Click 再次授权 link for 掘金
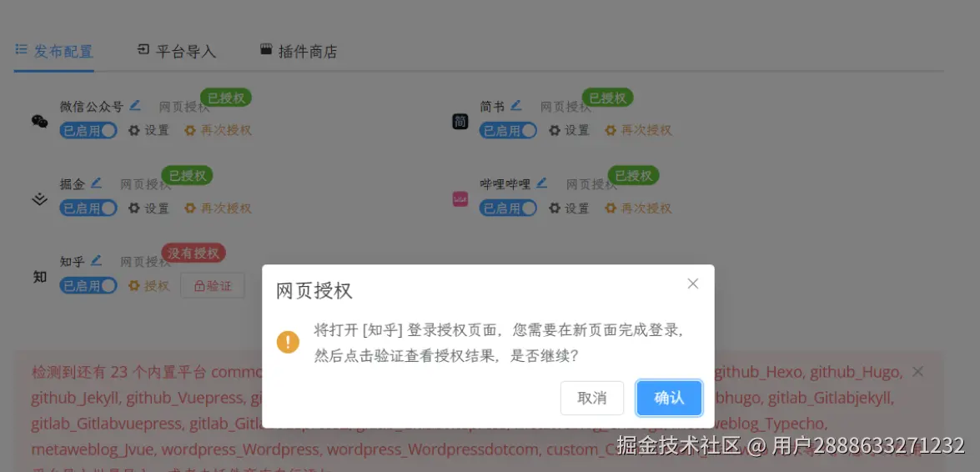Viewport: 980px width, 472px height. pos(219,208)
